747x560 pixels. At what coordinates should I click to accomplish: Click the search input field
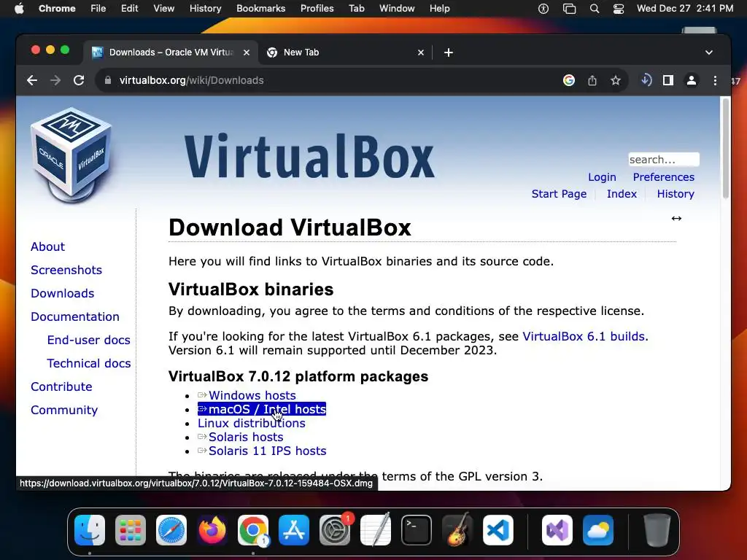tap(664, 160)
